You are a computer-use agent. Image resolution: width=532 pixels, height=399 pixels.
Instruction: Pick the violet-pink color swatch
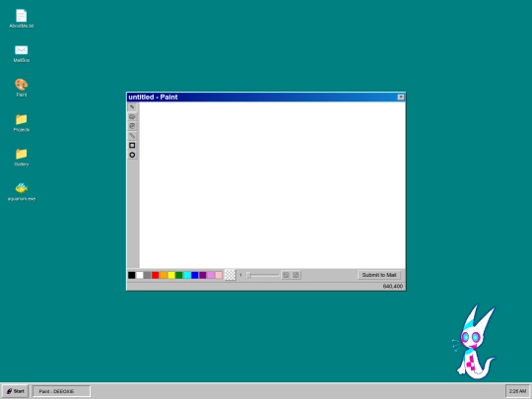[x=211, y=275]
